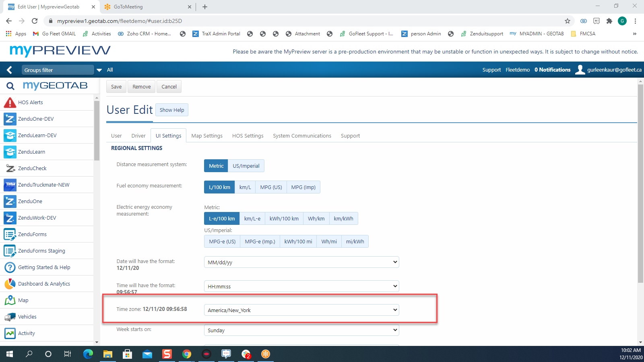Screen dimensions: 644x362
Task: Open a new browser tab
Action: click(205, 7)
